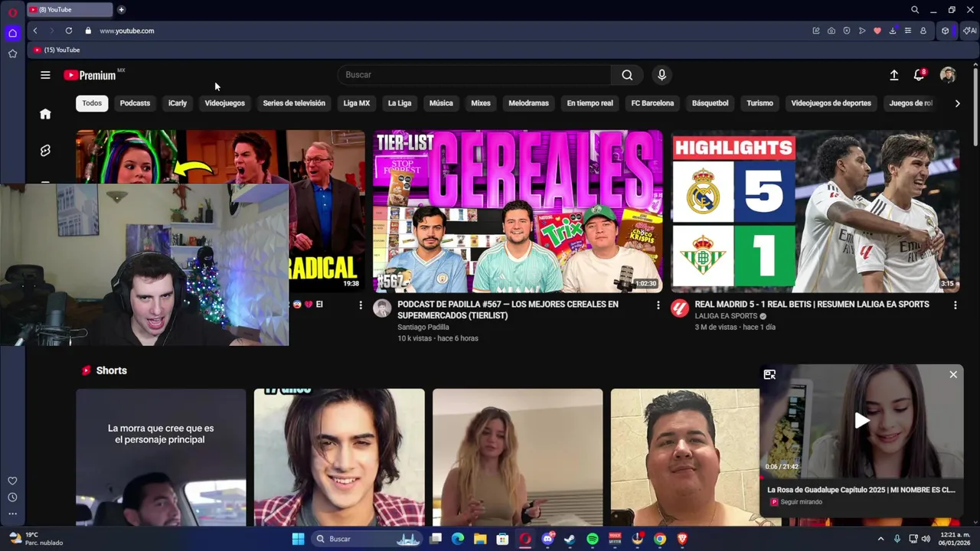The image size is (980, 551).
Task: Launch Opera AI assistant
Action: pos(969,31)
